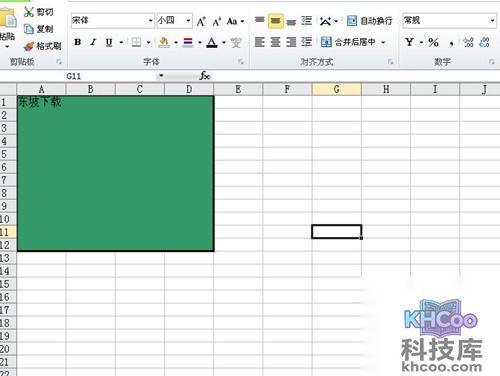500x376 pixels.
Task: Apply percent style (%)
Action: [x=433, y=42]
